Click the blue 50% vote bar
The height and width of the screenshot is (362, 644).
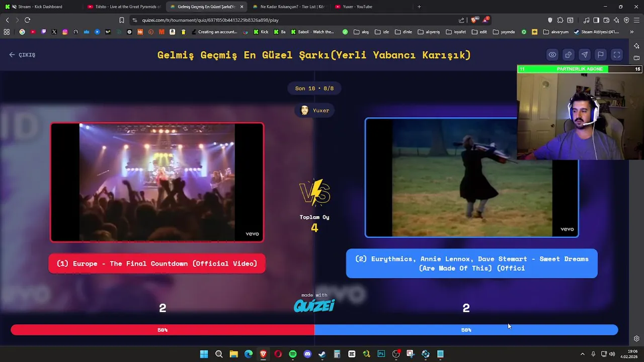coord(466,330)
